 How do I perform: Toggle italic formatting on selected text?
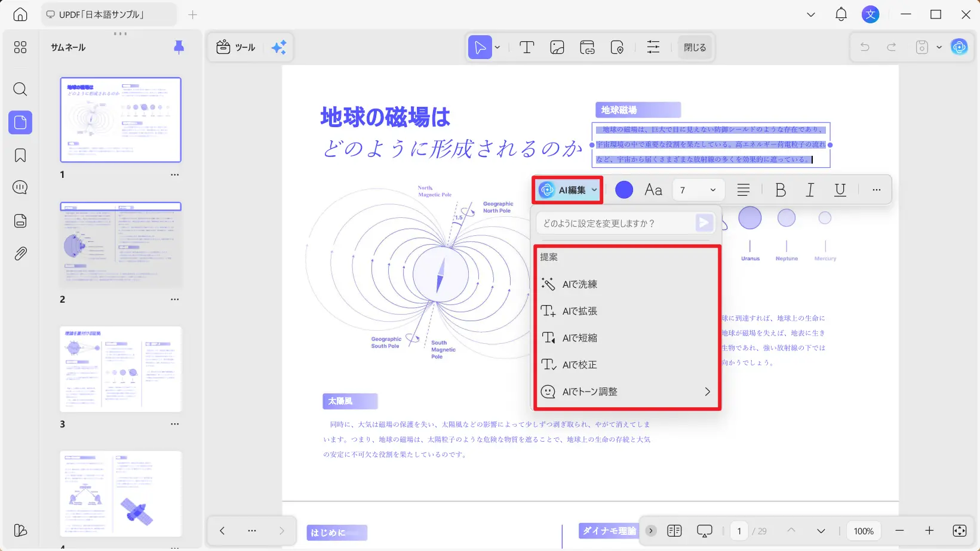(810, 189)
